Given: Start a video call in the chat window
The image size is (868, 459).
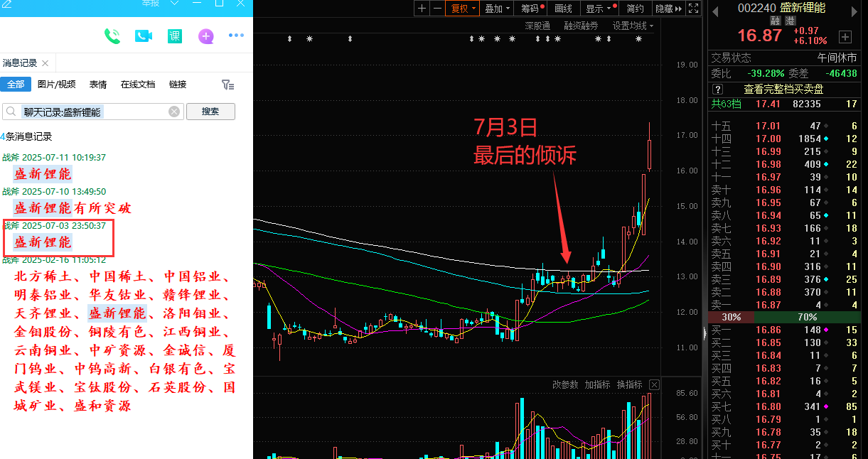Looking at the screenshot, I should click(x=144, y=36).
